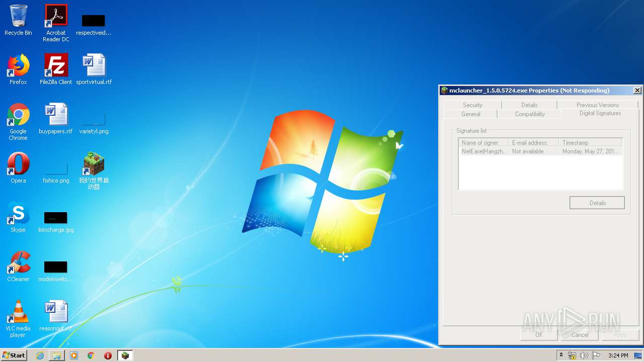The height and width of the screenshot is (362, 644).
Task: Click the taskbar clock 3:24 PM
Action: (x=618, y=355)
